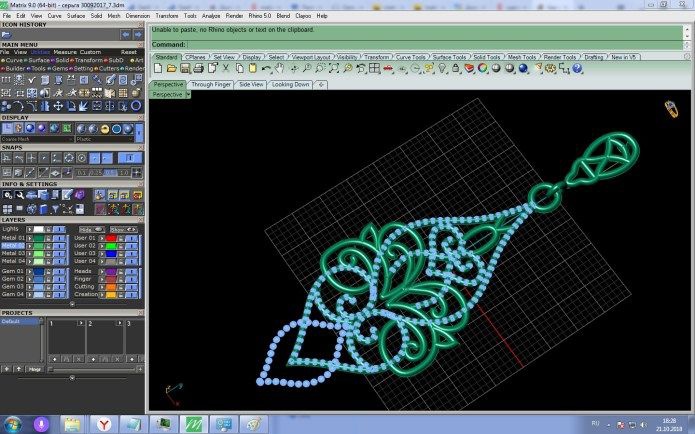Click the color wheel Object Properties icon
The width and height of the screenshot is (695, 434).
pos(483,68)
